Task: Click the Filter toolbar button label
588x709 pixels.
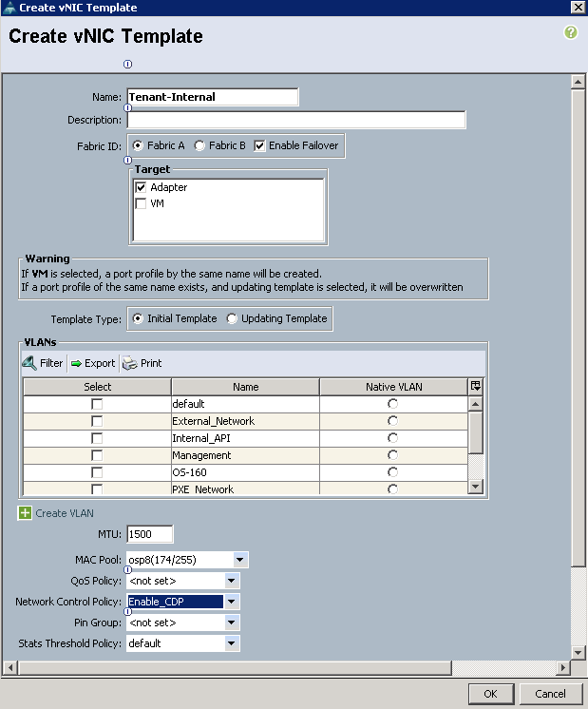Action: 51,363
